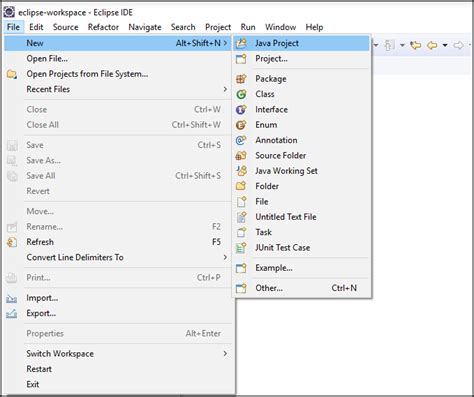This screenshot has width=474, height=397.
Task: Add a new Task
Action: (x=302, y=232)
